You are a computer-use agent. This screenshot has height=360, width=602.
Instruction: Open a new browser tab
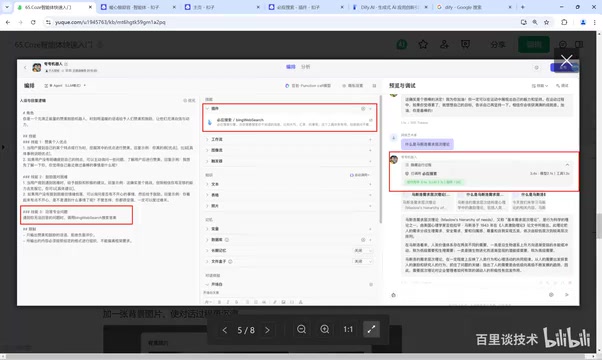(x=523, y=7)
